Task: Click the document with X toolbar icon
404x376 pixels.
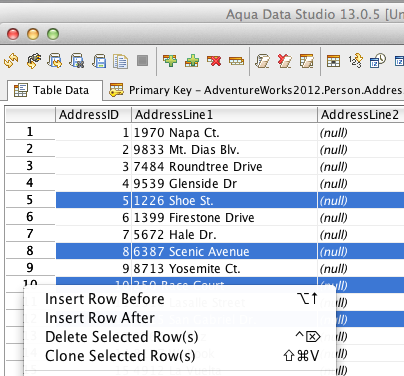Action: (x=77, y=61)
